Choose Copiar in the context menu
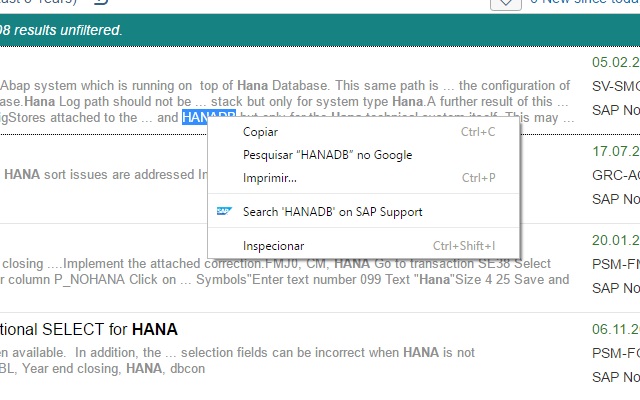The width and height of the screenshot is (640, 400). [x=364, y=132]
